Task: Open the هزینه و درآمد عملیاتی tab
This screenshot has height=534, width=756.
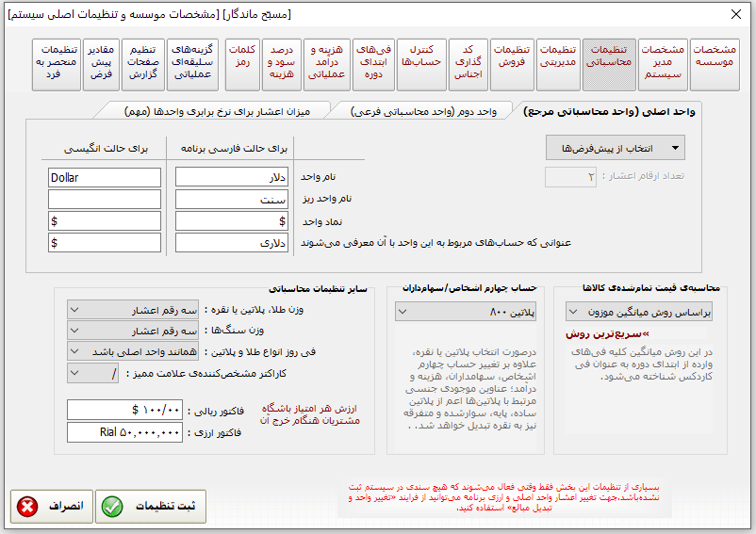Action: (327, 65)
